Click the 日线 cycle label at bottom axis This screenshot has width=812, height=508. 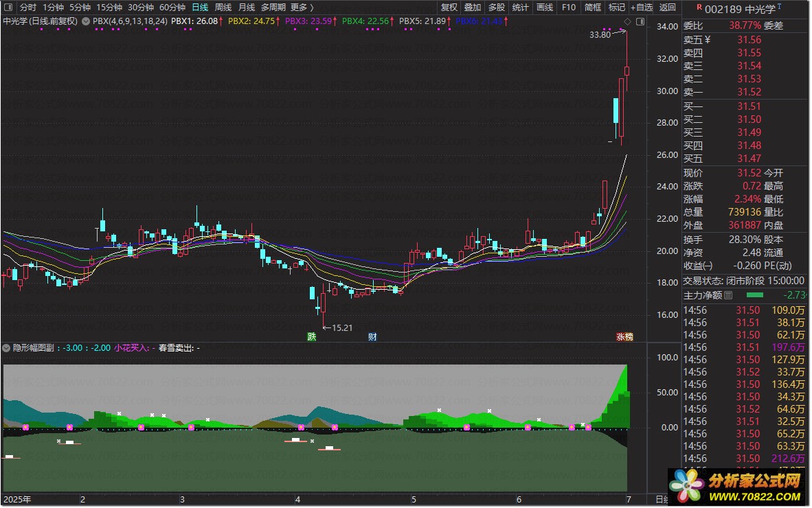click(662, 500)
